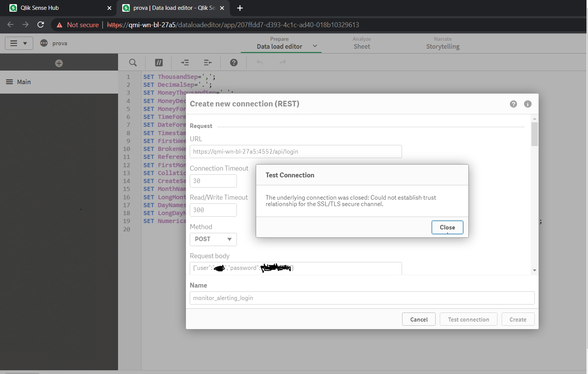Click the undo icon in the editor toolbar

tap(259, 62)
